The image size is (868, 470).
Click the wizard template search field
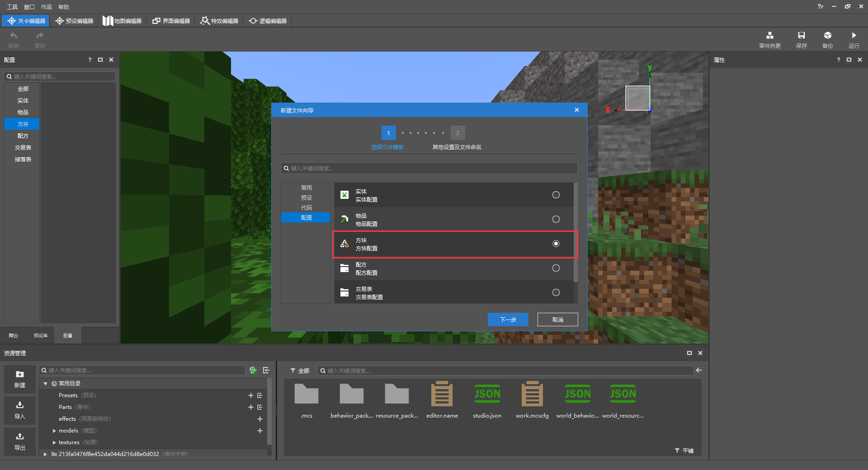point(429,168)
